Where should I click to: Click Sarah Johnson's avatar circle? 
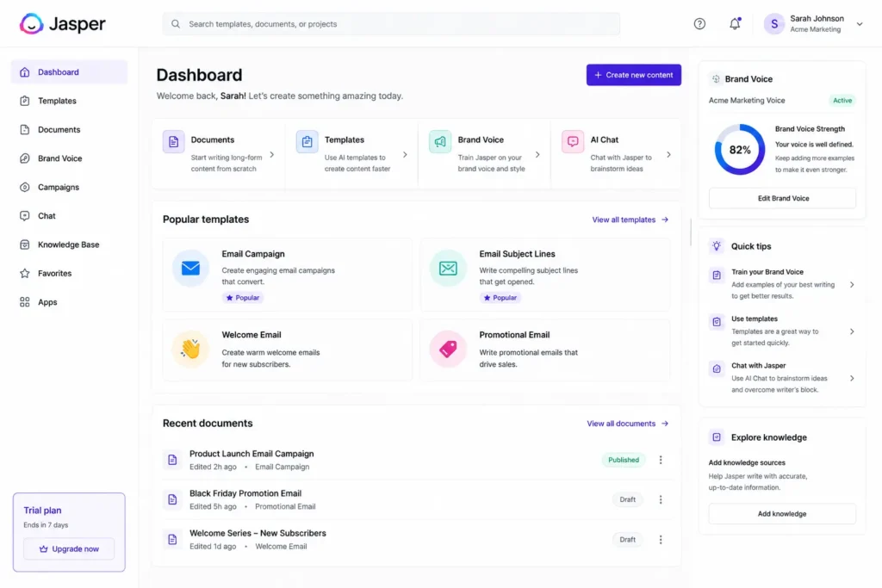click(774, 23)
